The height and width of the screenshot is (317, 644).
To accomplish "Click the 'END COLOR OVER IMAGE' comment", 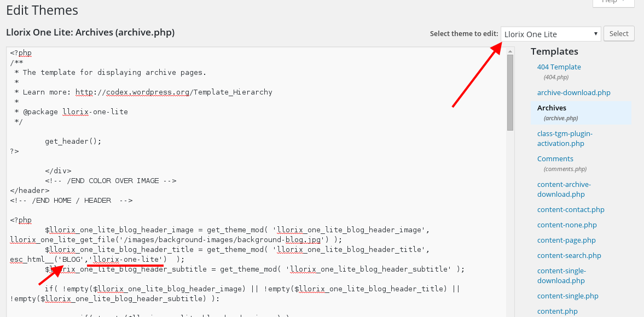I will [111, 181].
